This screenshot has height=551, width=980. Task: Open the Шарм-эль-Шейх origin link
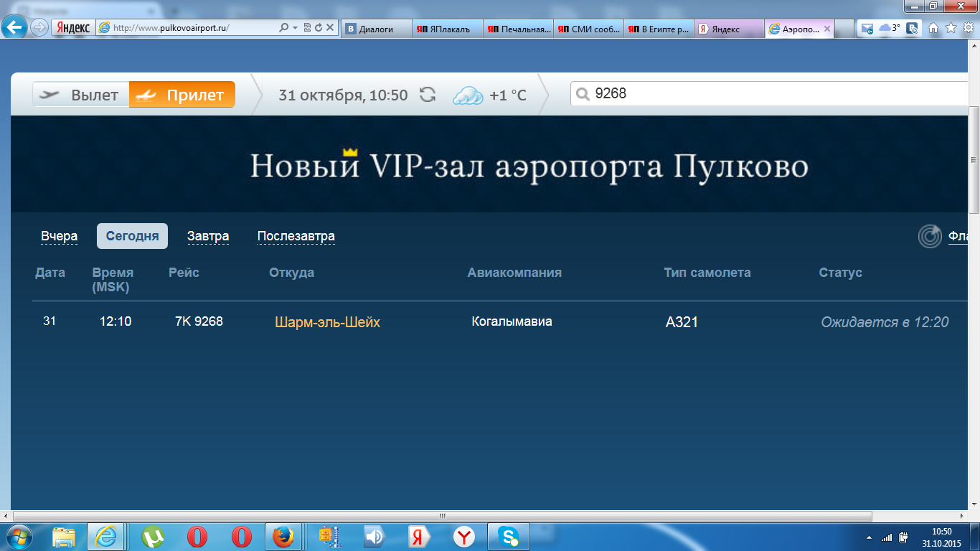point(327,322)
